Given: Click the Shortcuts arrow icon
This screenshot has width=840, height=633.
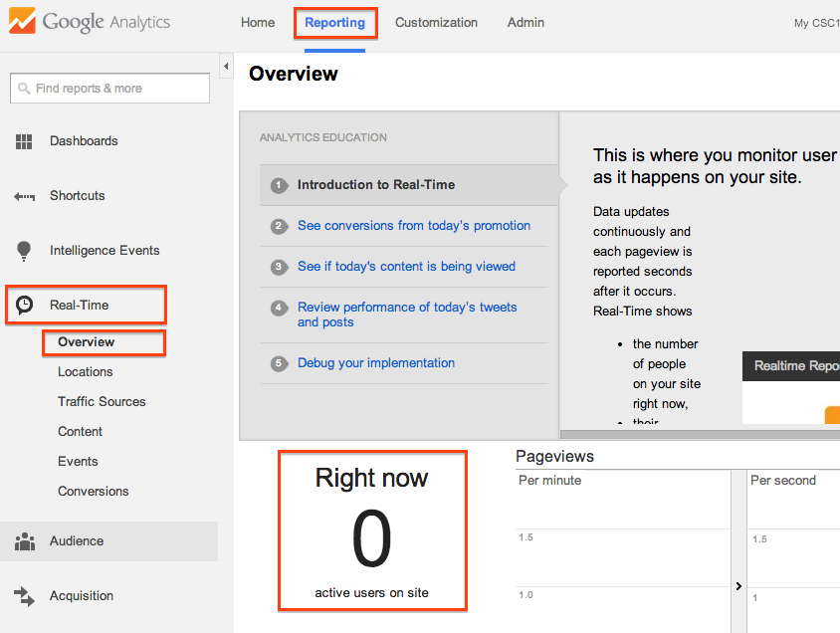Looking at the screenshot, I should coord(25,196).
